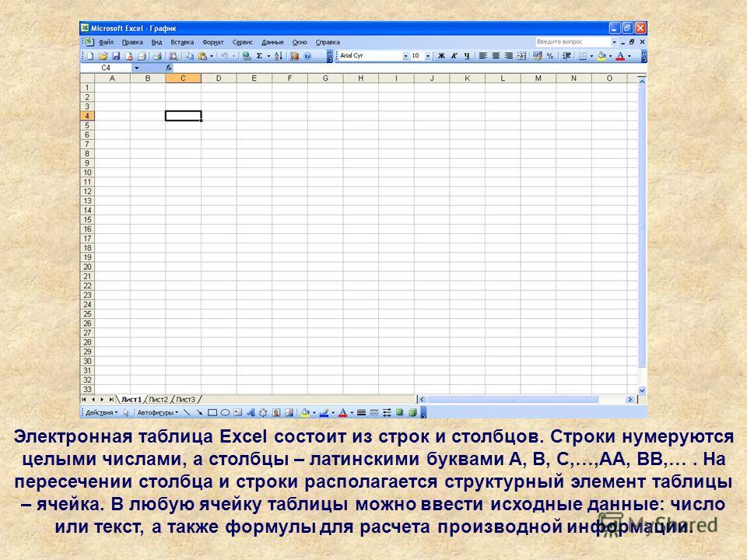Create a new workbook with the New icon
This screenshot has width=747, height=560.
click(x=90, y=56)
